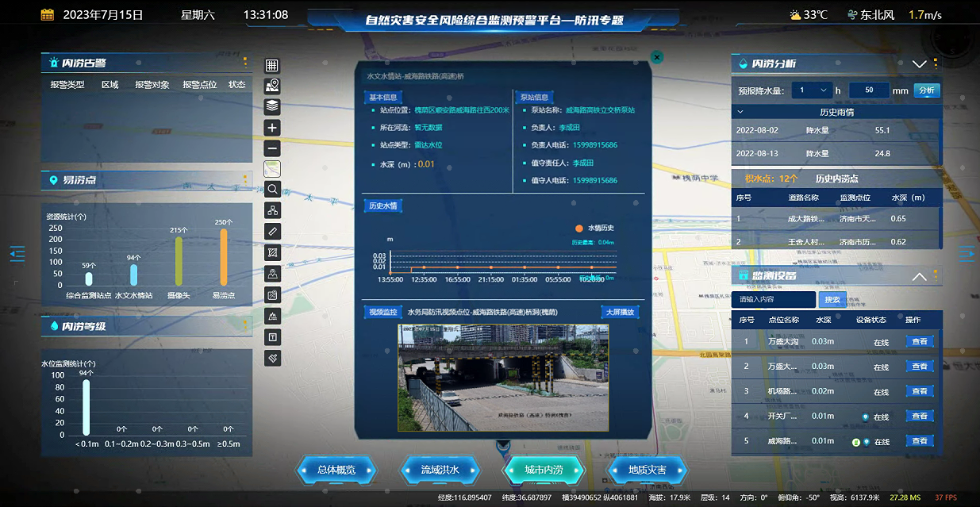980x507 pixels.
Task: Click the 分析 button
Action: tap(926, 90)
